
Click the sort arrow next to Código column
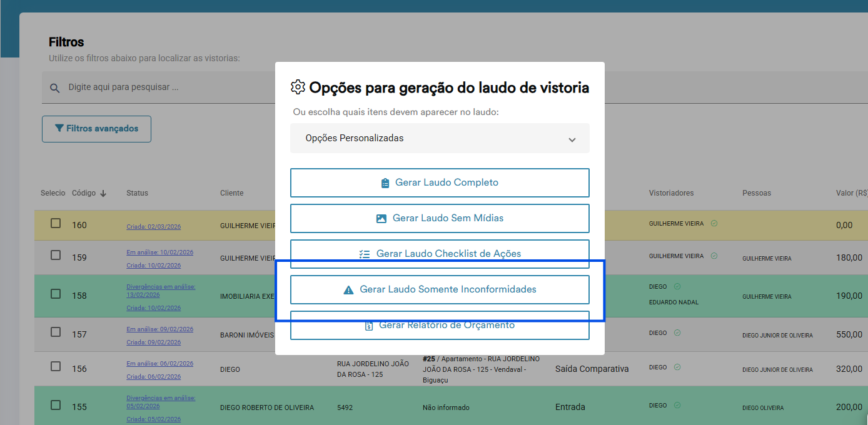click(x=103, y=193)
